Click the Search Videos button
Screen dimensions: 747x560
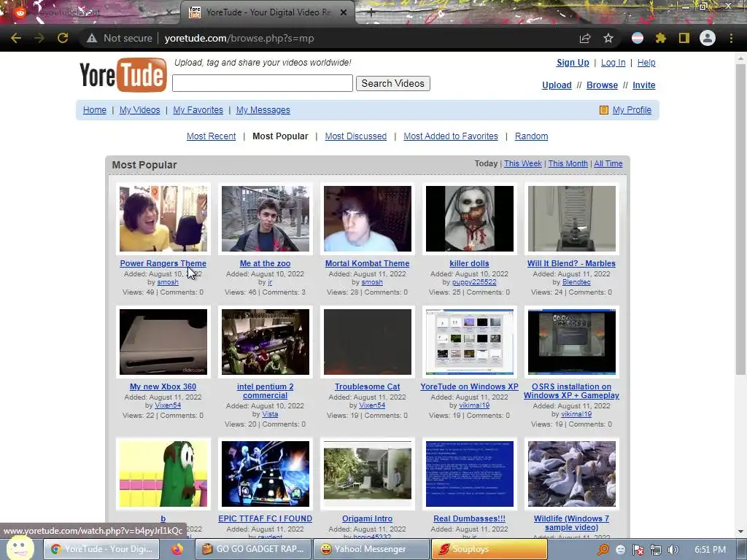[393, 83]
